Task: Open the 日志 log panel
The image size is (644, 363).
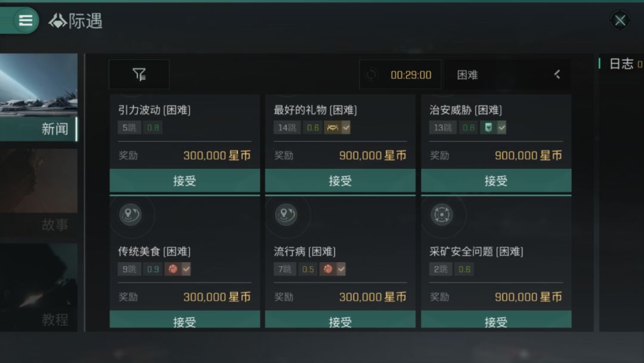Action: [x=621, y=64]
